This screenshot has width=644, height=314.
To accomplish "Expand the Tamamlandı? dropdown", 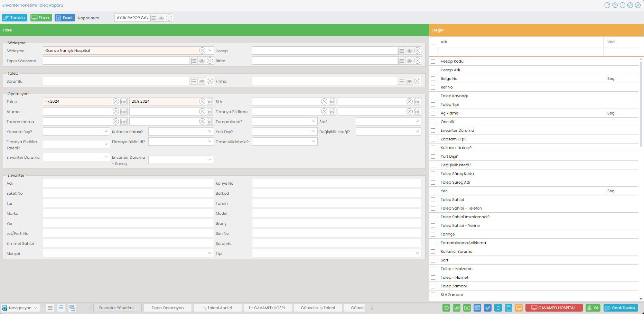I will 314,121.
